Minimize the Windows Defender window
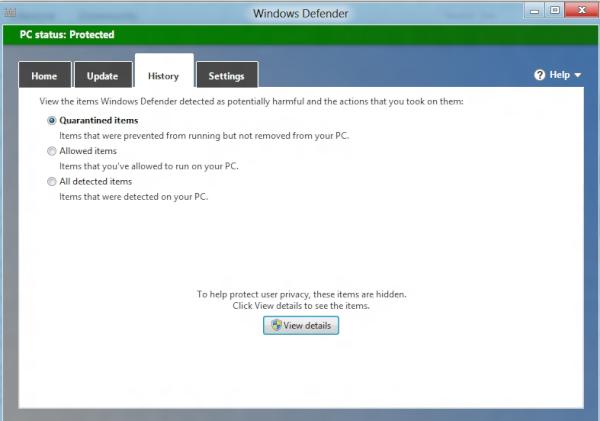The image size is (600, 421). coord(535,11)
